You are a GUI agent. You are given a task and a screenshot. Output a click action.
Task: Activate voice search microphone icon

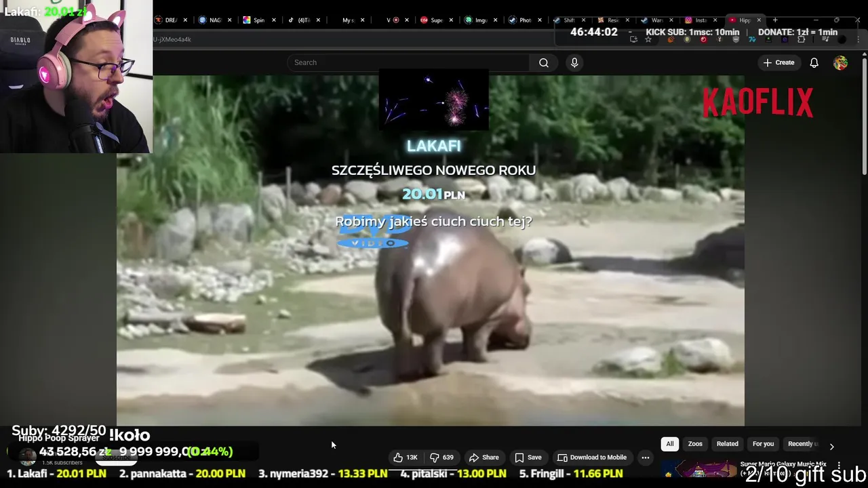574,62
